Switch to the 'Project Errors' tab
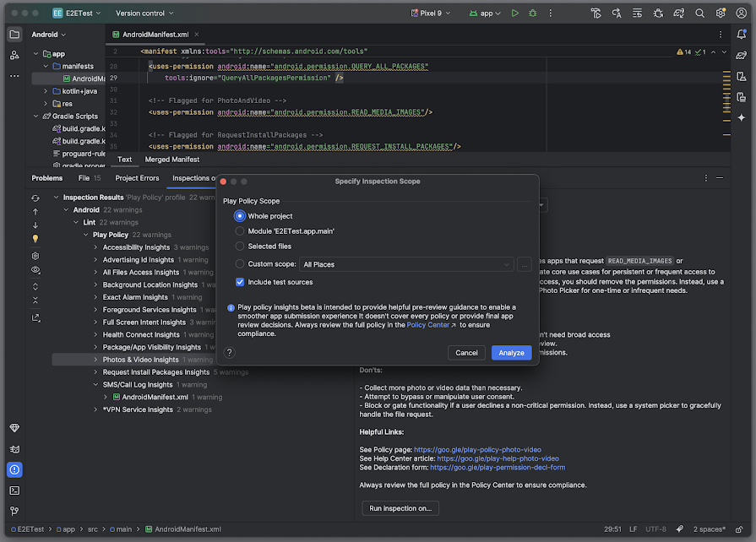The image size is (756, 542). [137, 178]
